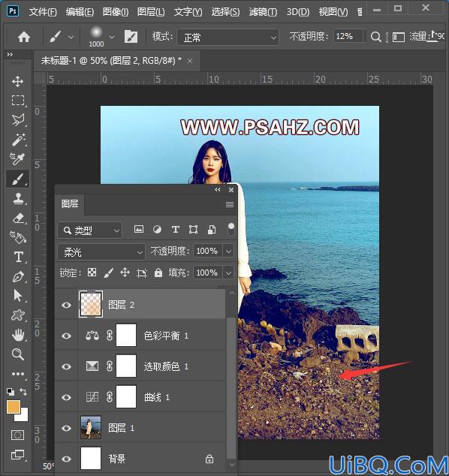This screenshot has height=476, width=449.
Task: Open the brush settings panel toggle
Action: tap(131, 37)
